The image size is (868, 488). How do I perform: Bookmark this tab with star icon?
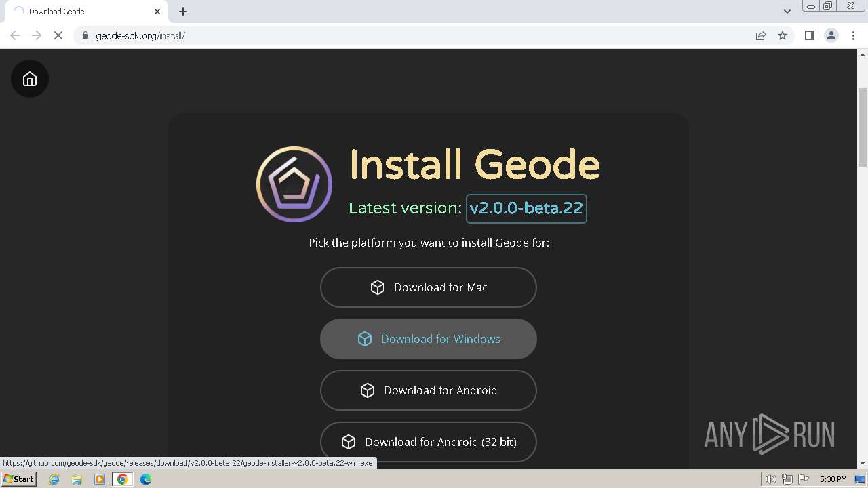(783, 35)
